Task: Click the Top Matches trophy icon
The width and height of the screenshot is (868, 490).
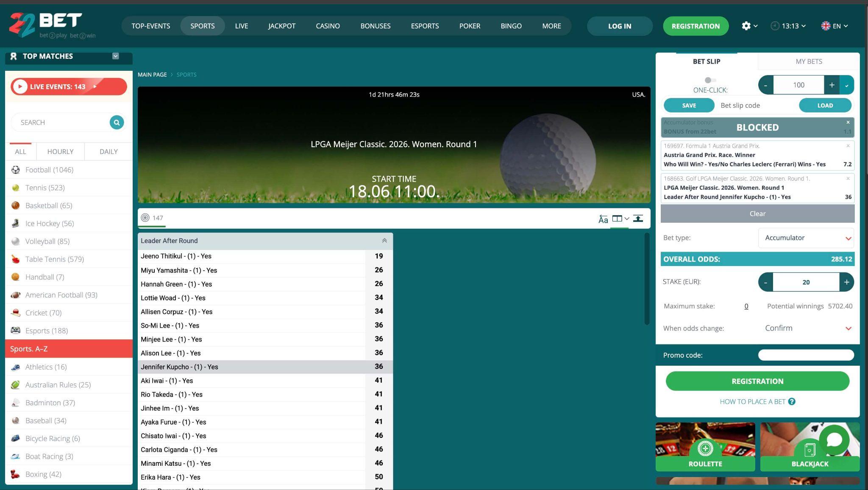Action: 14,56
